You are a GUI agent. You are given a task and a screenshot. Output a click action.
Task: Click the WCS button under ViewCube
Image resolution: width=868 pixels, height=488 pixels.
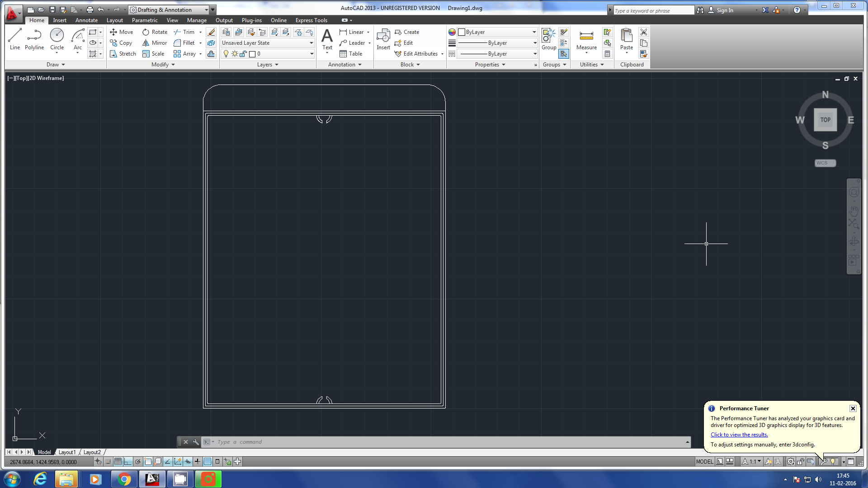tap(825, 163)
